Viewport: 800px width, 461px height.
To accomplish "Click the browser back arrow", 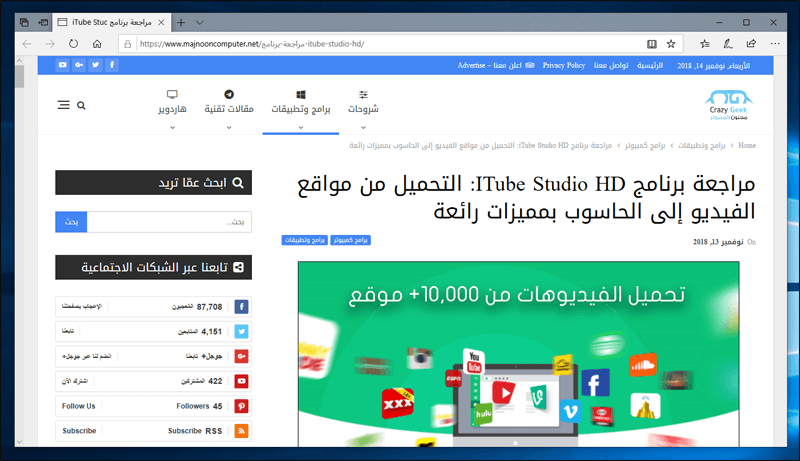I will click(27, 44).
